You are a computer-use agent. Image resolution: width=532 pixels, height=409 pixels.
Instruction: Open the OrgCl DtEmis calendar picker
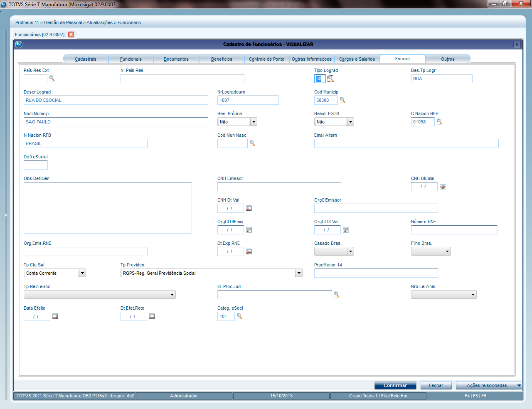click(x=249, y=230)
